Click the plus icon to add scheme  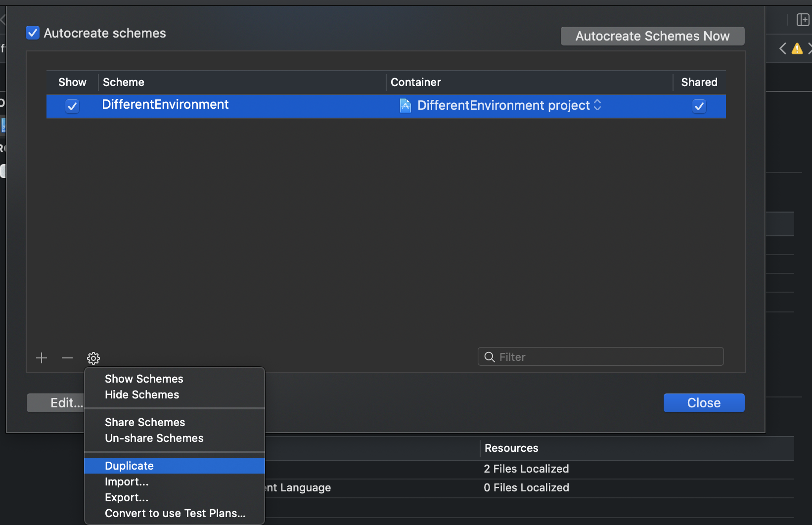coord(42,358)
